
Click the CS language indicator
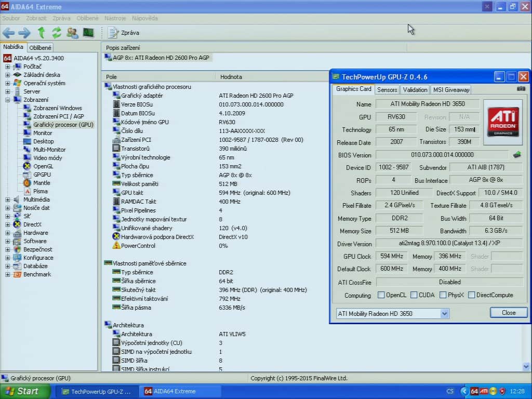tap(450, 391)
